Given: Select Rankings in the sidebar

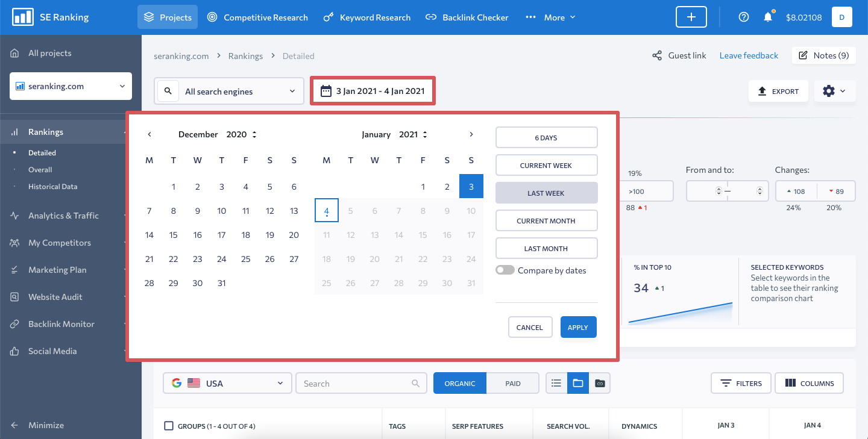Looking at the screenshot, I should tap(46, 132).
